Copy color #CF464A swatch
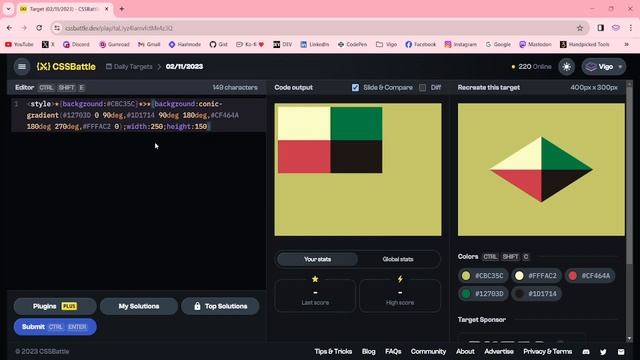The height and width of the screenshot is (360, 640). click(x=590, y=276)
